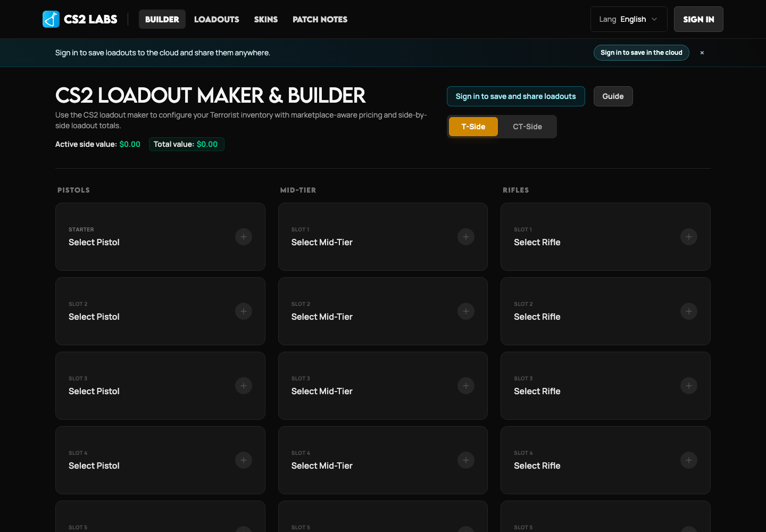This screenshot has height=532, width=766.
Task: Click Sign in to save and share loadouts
Action: (x=516, y=96)
